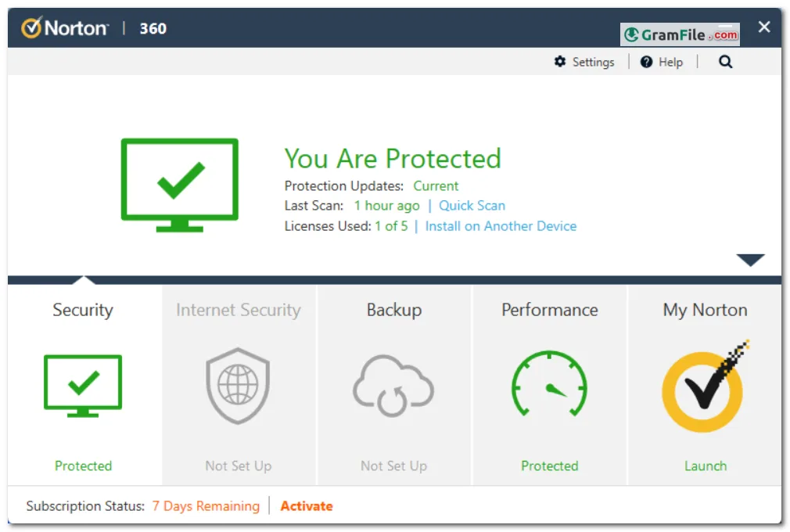Image resolution: width=790 pixels, height=532 pixels.
Task: Click Launch under My Norton
Action: click(706, 466)
